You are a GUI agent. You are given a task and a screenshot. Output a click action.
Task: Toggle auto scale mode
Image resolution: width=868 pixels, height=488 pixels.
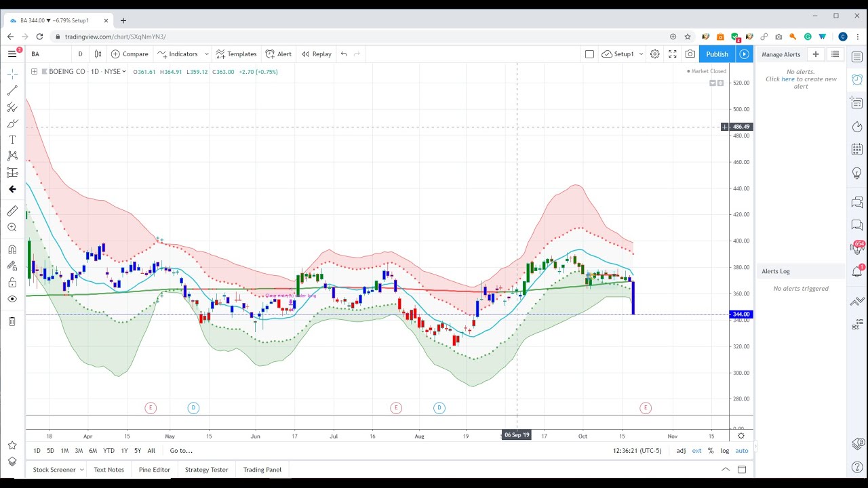[742, 451]
